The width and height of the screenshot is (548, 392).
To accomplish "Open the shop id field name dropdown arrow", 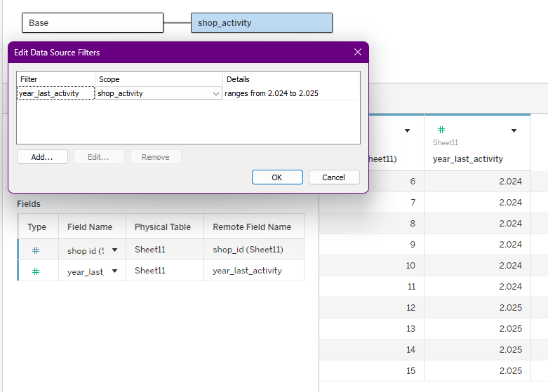I will tap(114, 250).
